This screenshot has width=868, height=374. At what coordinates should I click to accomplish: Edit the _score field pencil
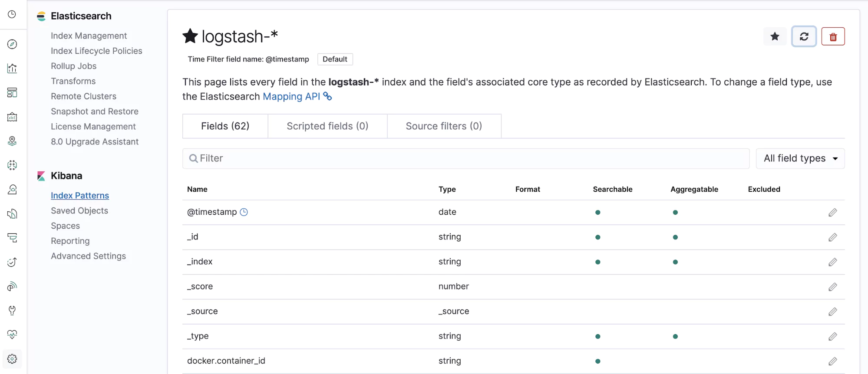click(x=832, y=287)
